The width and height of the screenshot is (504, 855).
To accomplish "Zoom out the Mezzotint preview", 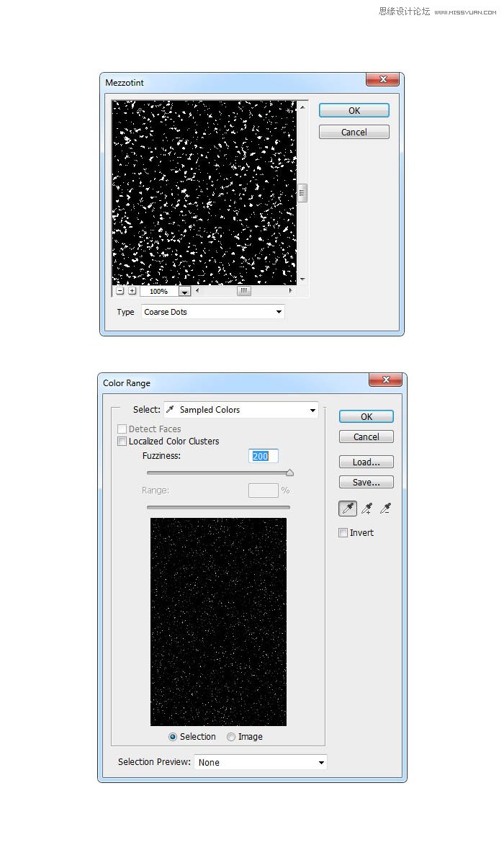I will 120,291.
